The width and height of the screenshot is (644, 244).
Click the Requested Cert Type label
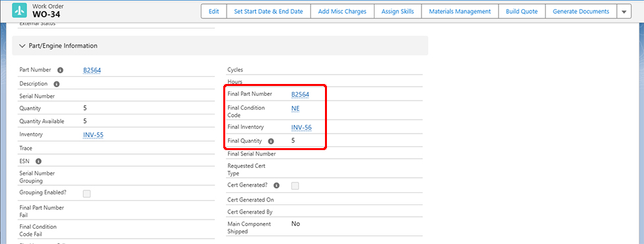point(246,169)
